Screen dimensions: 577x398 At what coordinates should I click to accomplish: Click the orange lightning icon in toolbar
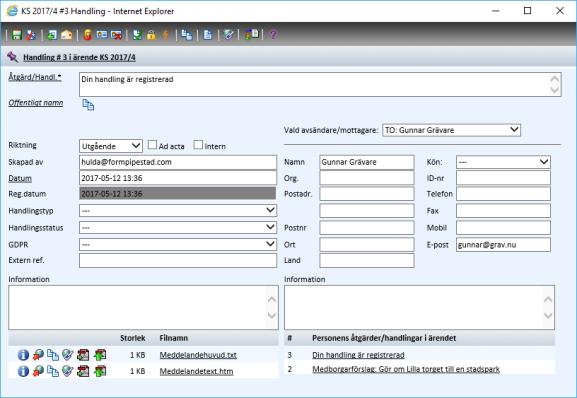point(166,35)
